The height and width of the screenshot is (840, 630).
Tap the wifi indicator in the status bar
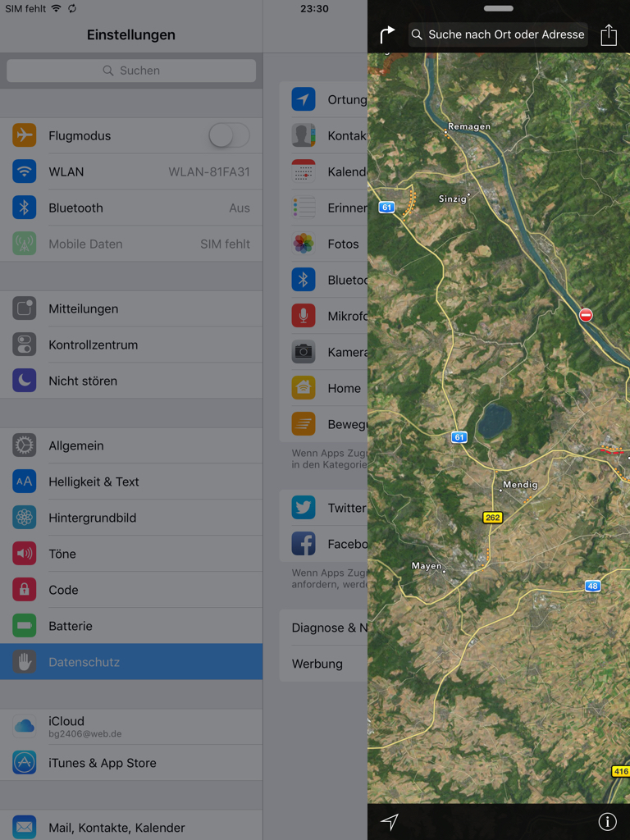[x=57, y=8]
